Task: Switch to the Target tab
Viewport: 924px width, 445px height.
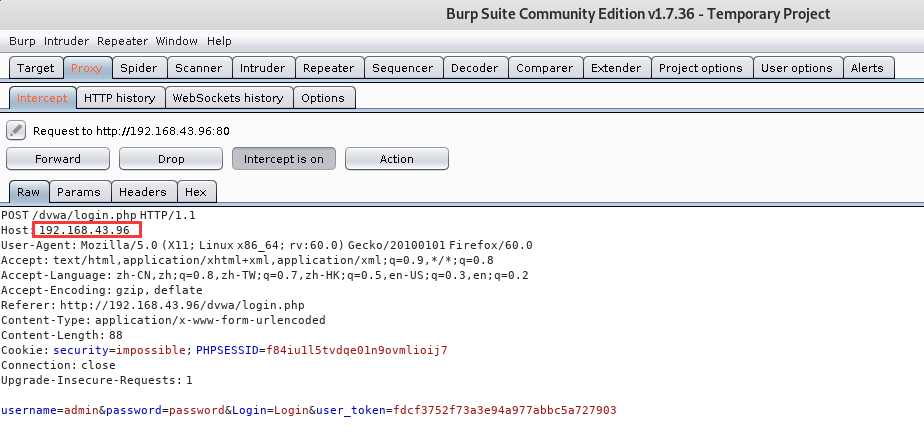Action: coord(36,68)
